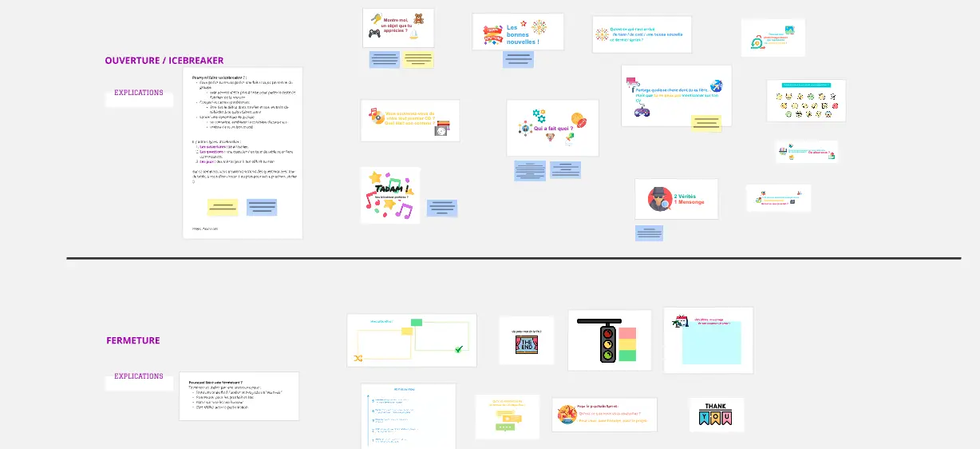Select the green checkmark icon in closing diagram
The width and height of the screenshot is (980, 449).
[x=458, y=349]
